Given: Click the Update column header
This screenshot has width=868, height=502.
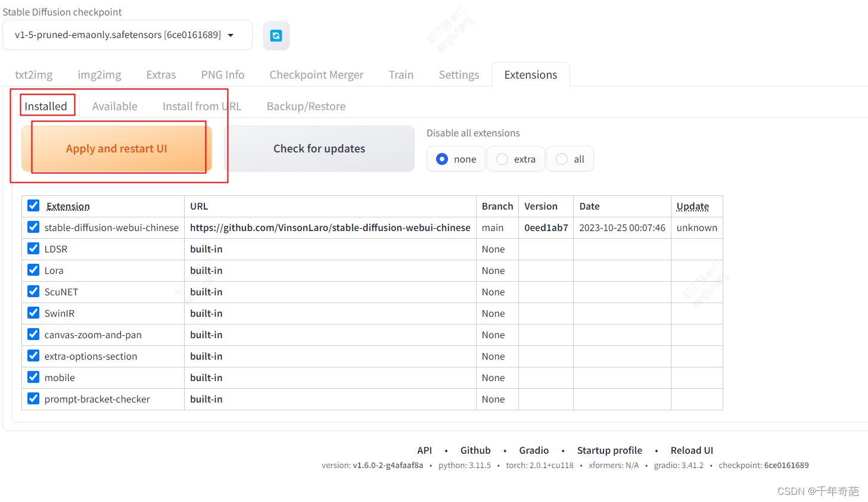Looking at the screenshot, I should click(693, 206).
